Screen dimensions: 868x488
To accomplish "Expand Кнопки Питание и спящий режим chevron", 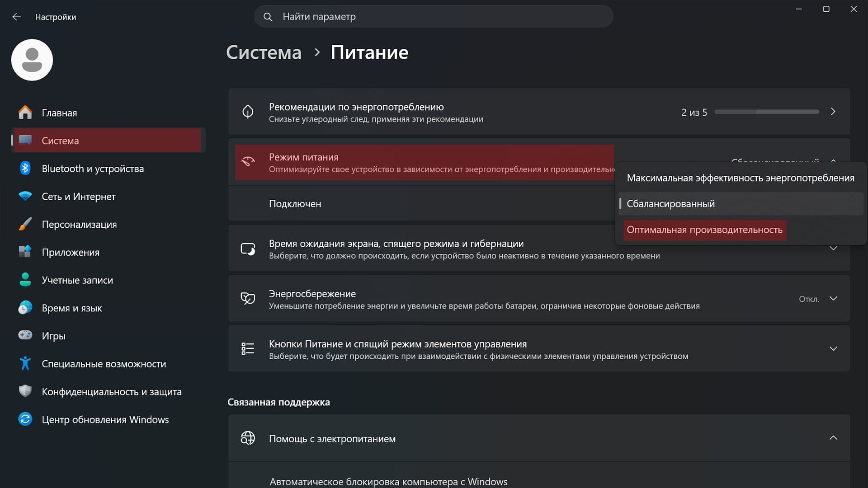I will coord(833,349).
